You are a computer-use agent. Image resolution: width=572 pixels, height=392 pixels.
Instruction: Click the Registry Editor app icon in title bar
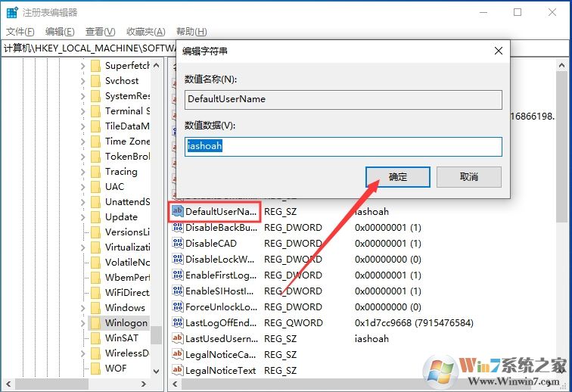click(x=12, y=12)
